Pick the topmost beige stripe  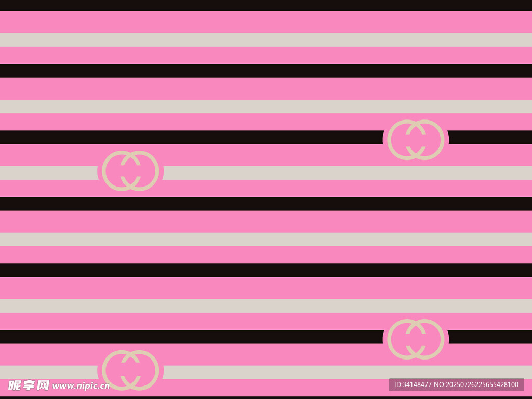tap(266, 40)
